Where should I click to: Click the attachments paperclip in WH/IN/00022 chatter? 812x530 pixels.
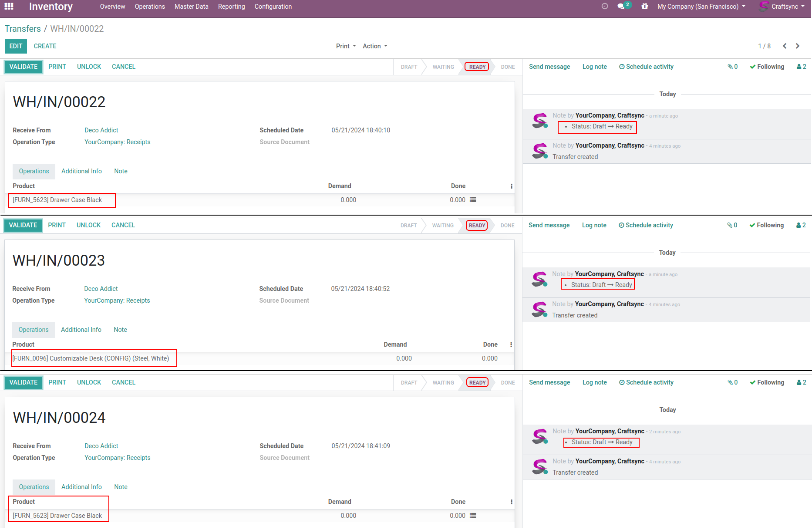732,67
